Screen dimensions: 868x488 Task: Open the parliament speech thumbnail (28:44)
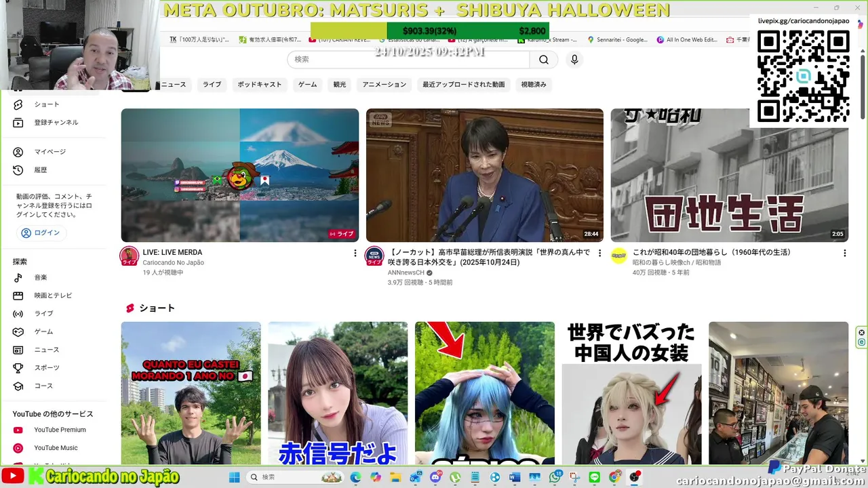(485, 175)
